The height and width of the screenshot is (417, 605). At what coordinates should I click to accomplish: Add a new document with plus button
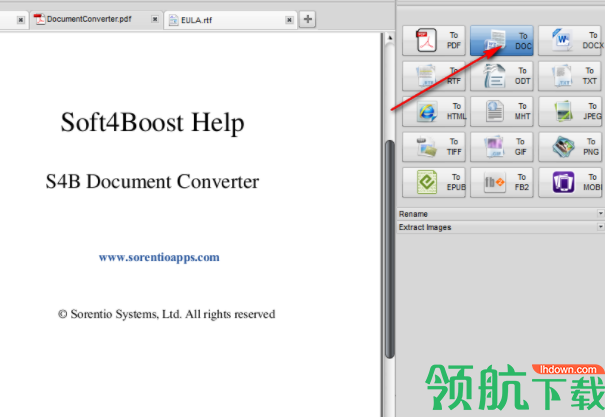[x=308, y=19]
